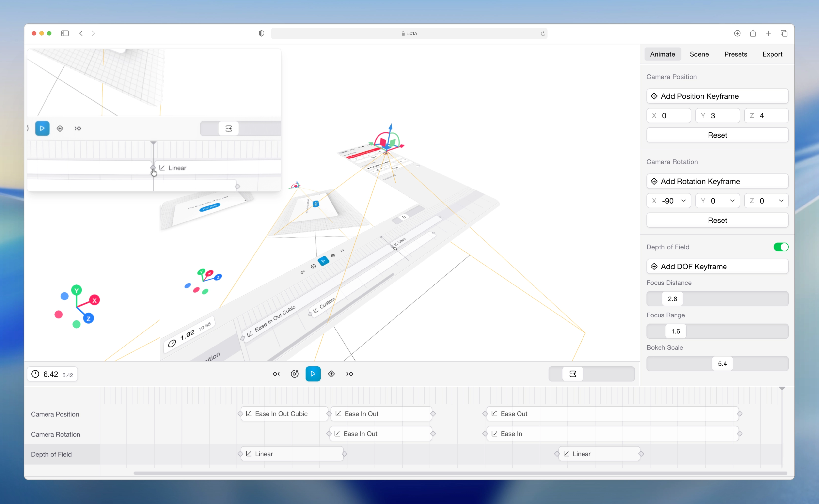This screenshot has height=504, width=819.
Task: Click keyframe diamond after second Linear clip
Action: click(641, 454)
